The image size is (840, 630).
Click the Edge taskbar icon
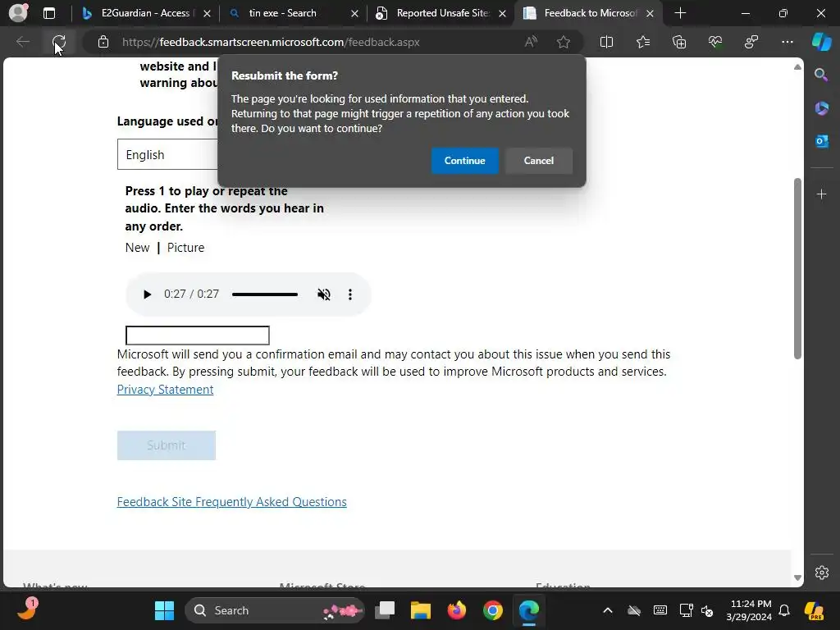pos(529,610)
